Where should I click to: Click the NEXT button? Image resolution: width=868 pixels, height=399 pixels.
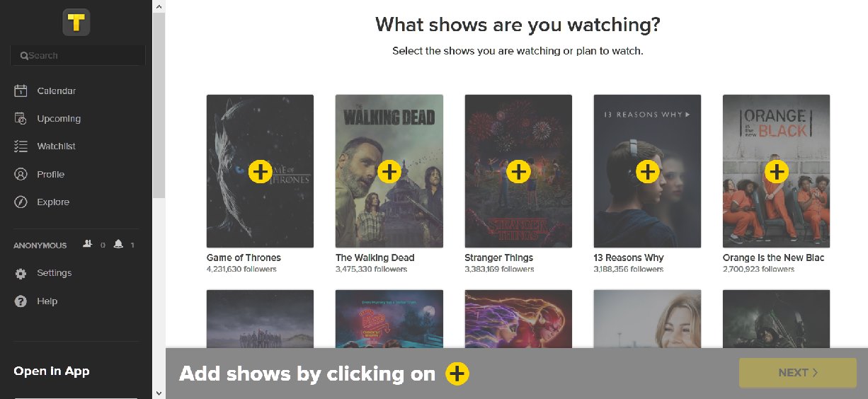coord(798,373)
